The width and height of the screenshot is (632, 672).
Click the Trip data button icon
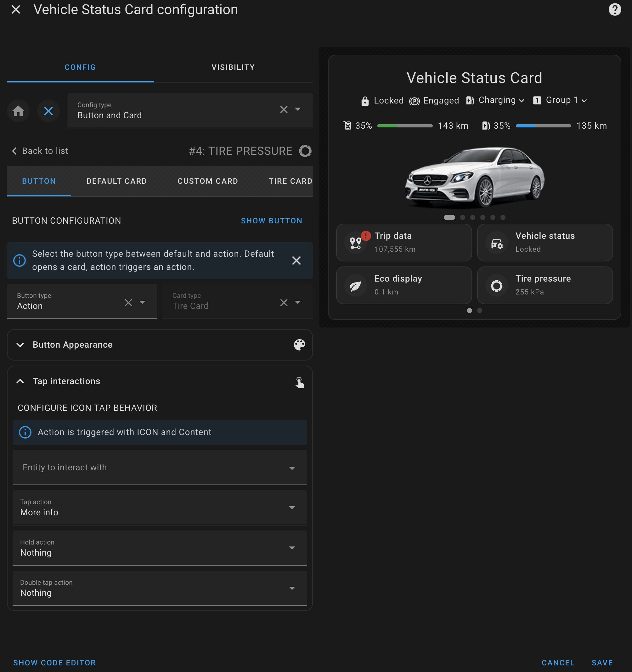pyautogui.click(x=355, y=243)
